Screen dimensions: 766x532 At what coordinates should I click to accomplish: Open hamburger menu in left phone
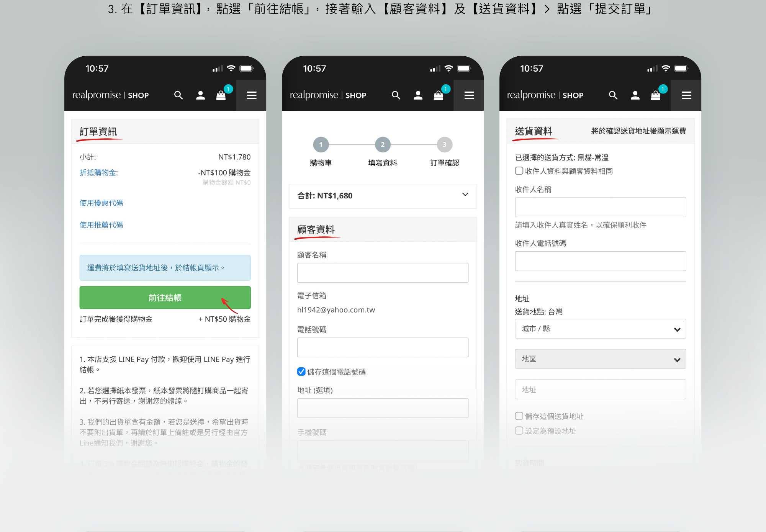[x=251, y=95]
